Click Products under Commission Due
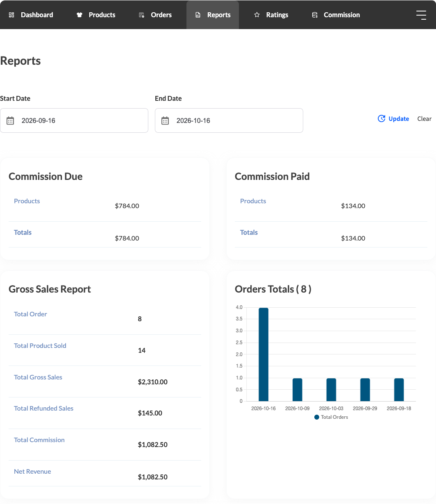The image size is (436, 504). [27, 201]
